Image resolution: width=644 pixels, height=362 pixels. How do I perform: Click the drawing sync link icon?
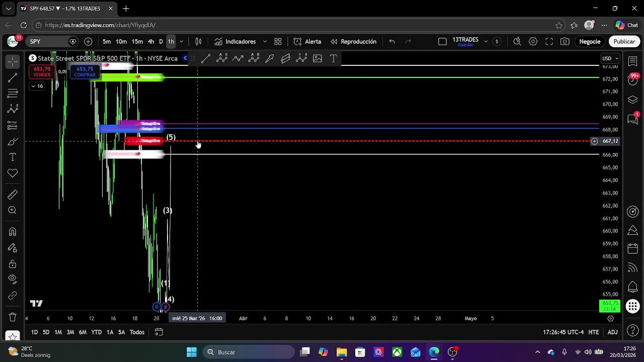coord(13,296)
